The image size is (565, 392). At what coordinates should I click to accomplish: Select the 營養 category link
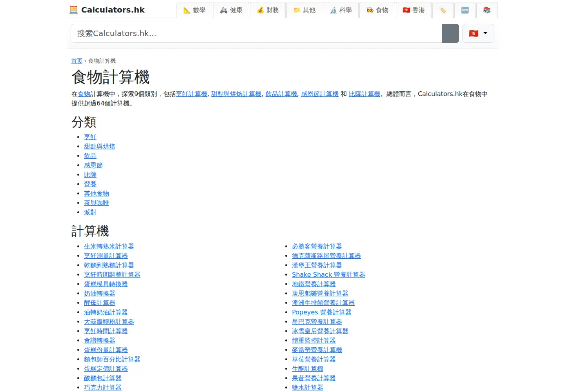tap(90, 184)
